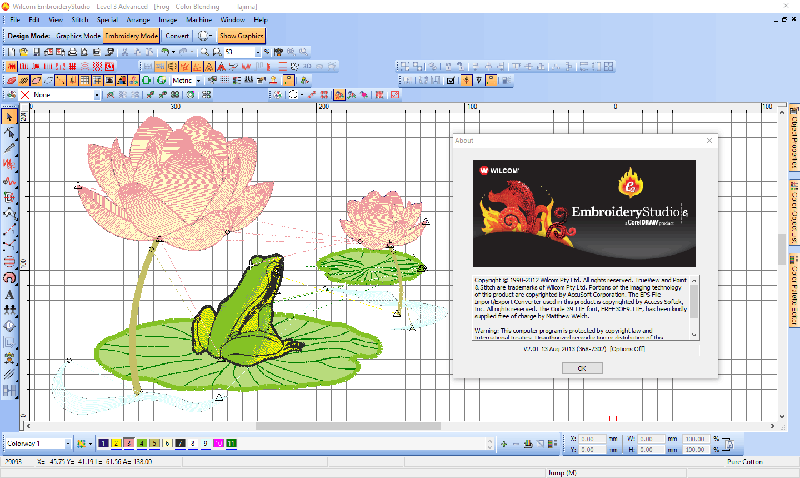Open the Metric units dropdown
This screenshot has width=800, height=478.
(x=198, y=81)
